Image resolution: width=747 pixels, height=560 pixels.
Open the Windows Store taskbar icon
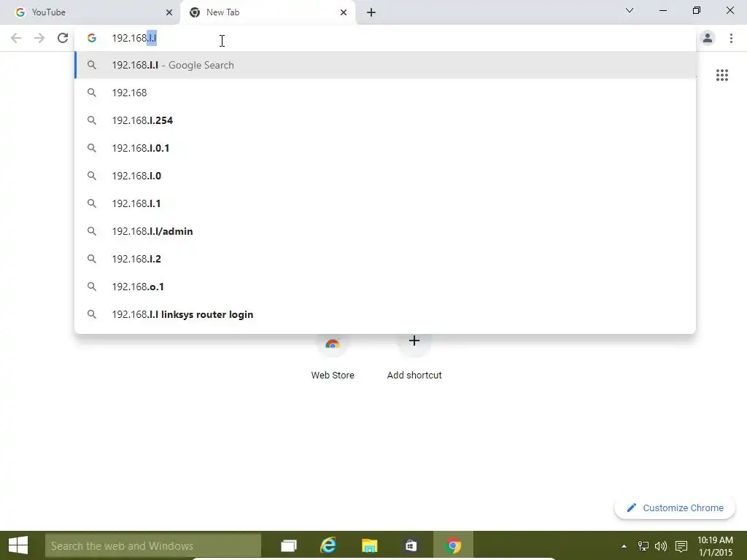(411, 545)
